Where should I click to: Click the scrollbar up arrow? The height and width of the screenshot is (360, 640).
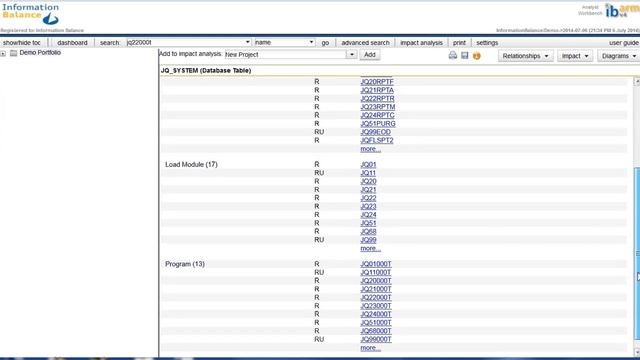[x=637, y=81]
